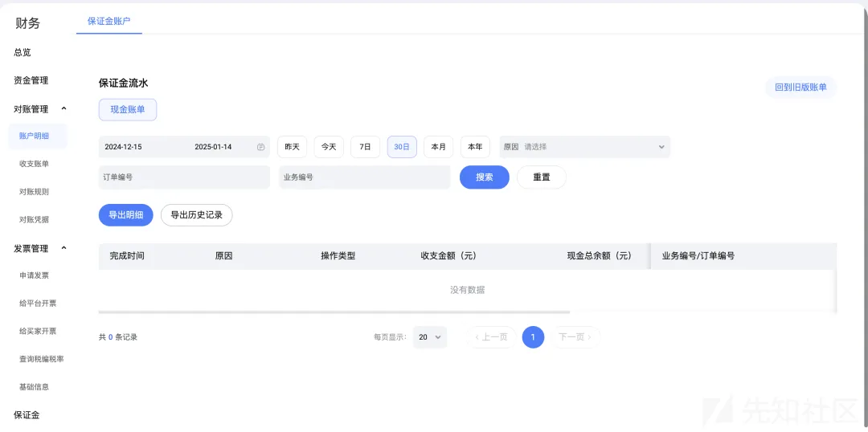Screen dimensions: 868x432
Task: Focus the 业务编号 input field
Action: [365, 177]
